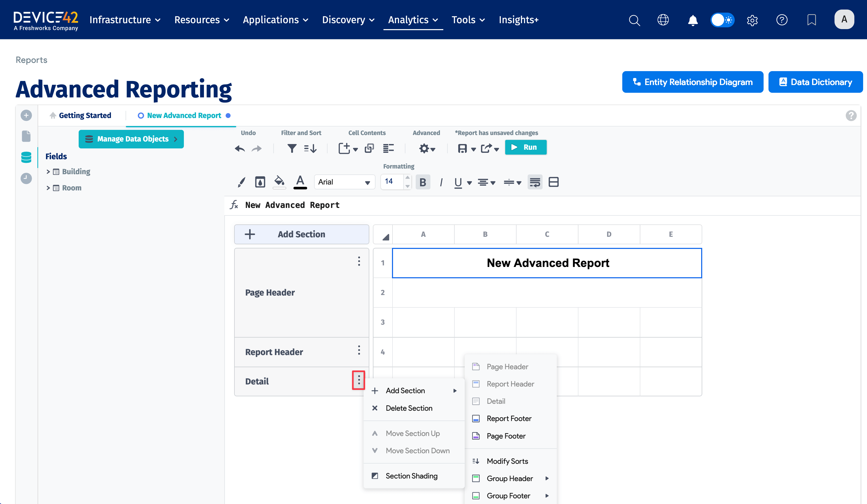Screen dimensions: 867x504
Task: Select Section Shading menu item
Action: point(414,476)
